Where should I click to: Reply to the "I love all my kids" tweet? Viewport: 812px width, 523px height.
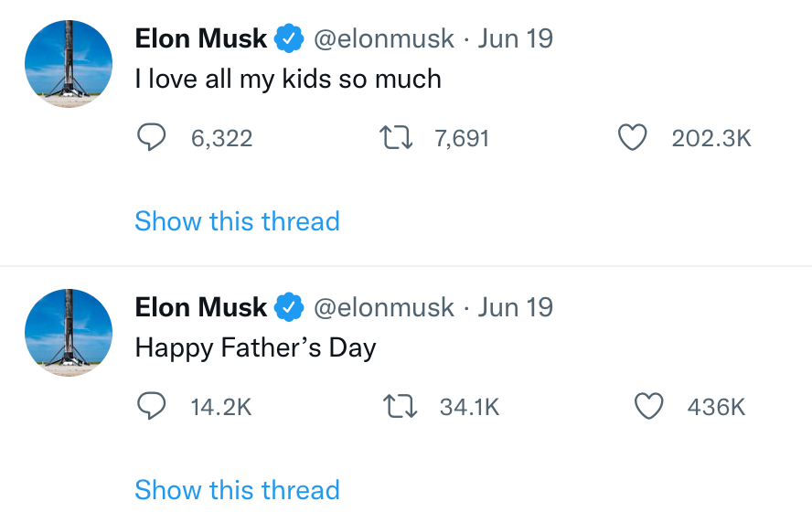click(152, 138)
